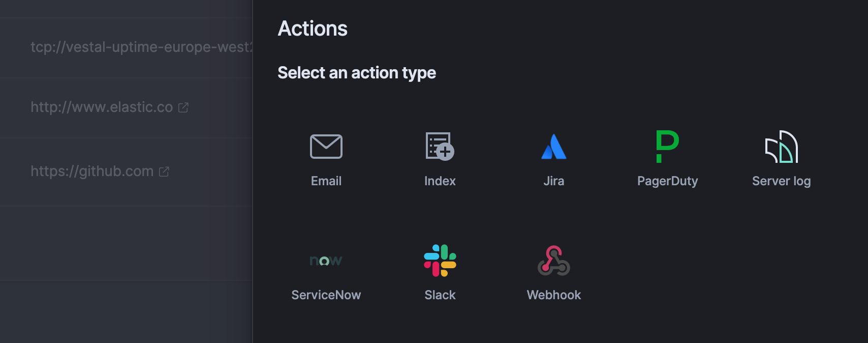Pick the blue Jira logo icon
This screenshot has width=868, height=343.
coord(553,147)
